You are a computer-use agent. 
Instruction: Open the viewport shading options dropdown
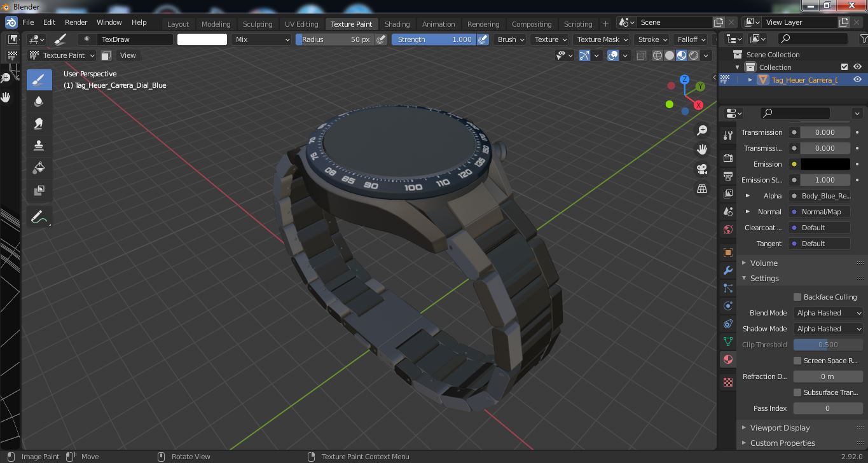coord(706,55)
